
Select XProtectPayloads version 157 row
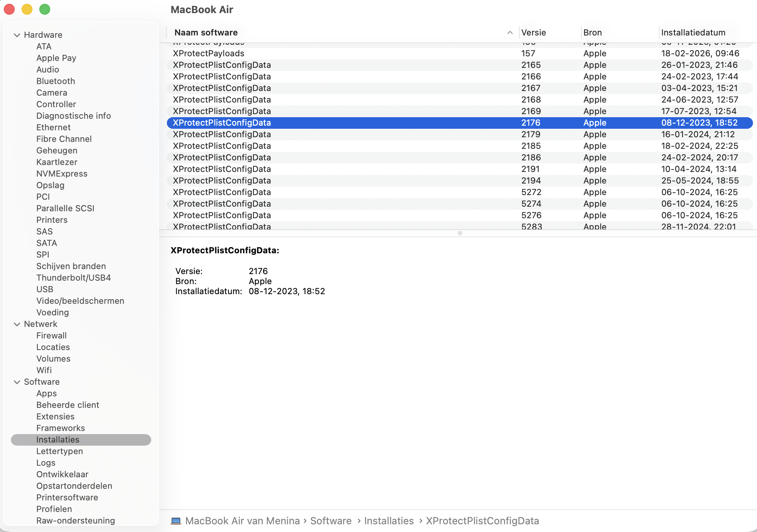[x=460, y=54]
